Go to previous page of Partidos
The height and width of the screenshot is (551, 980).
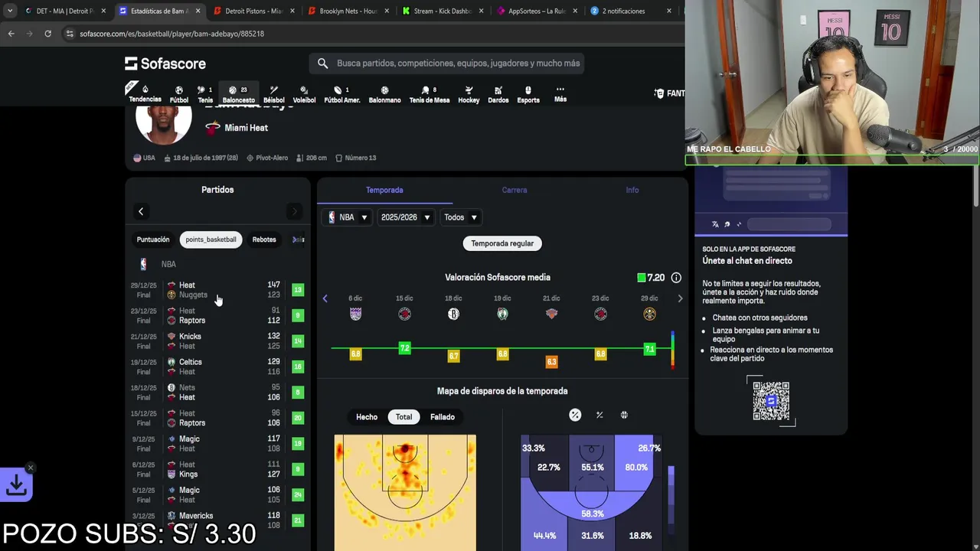pos(141,211)
